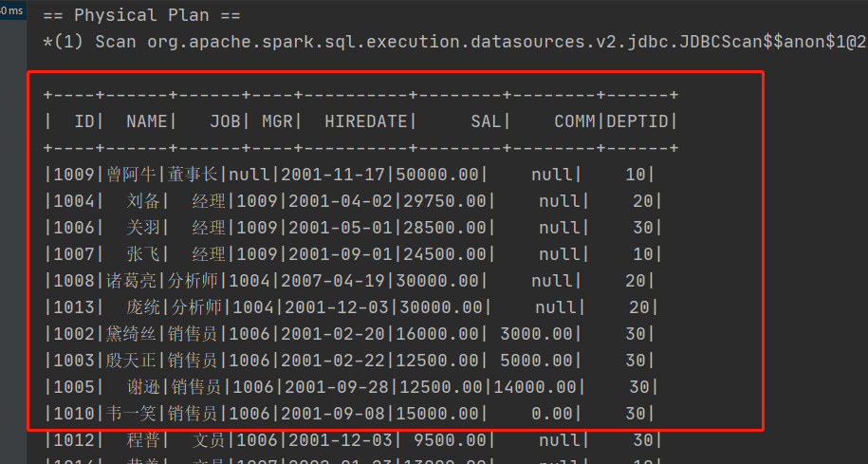Click salary 9500.00
868x464 pixels.
tap(450, 440)
